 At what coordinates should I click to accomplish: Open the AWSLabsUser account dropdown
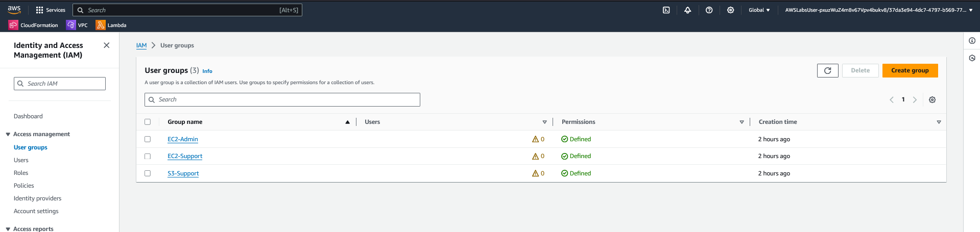tap(879, 10)
